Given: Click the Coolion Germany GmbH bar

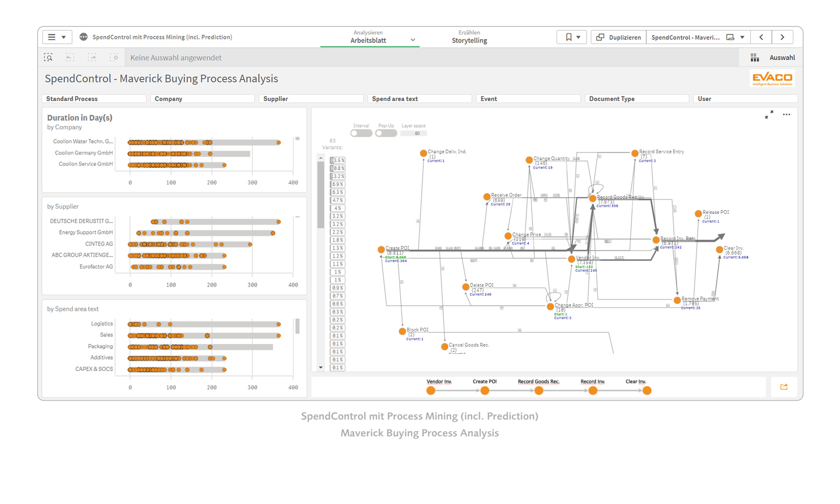Looking at the screenshot, I should (189, 154).
